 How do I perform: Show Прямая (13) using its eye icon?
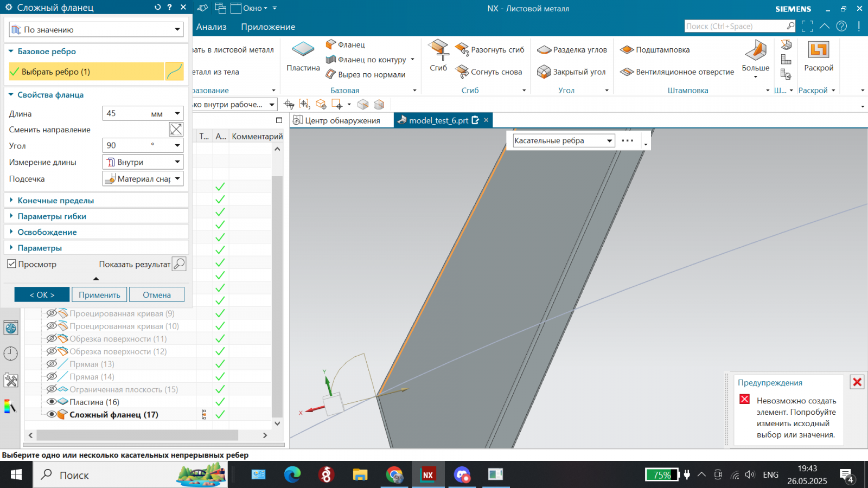[x=52, y=364]
